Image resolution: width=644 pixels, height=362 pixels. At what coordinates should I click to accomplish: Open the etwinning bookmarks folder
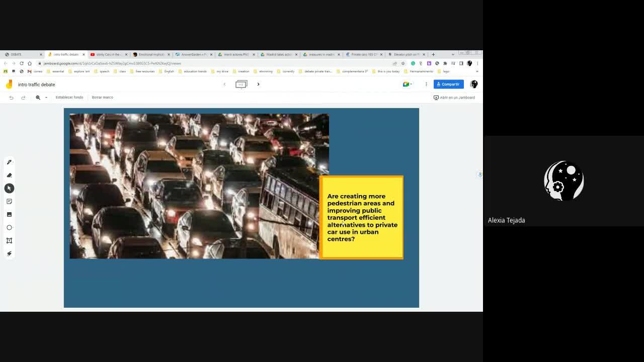click(263, 71)
